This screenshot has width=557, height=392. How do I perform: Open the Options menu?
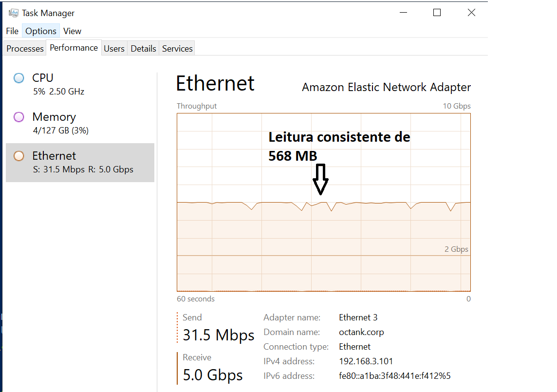[x=41, y=31]
